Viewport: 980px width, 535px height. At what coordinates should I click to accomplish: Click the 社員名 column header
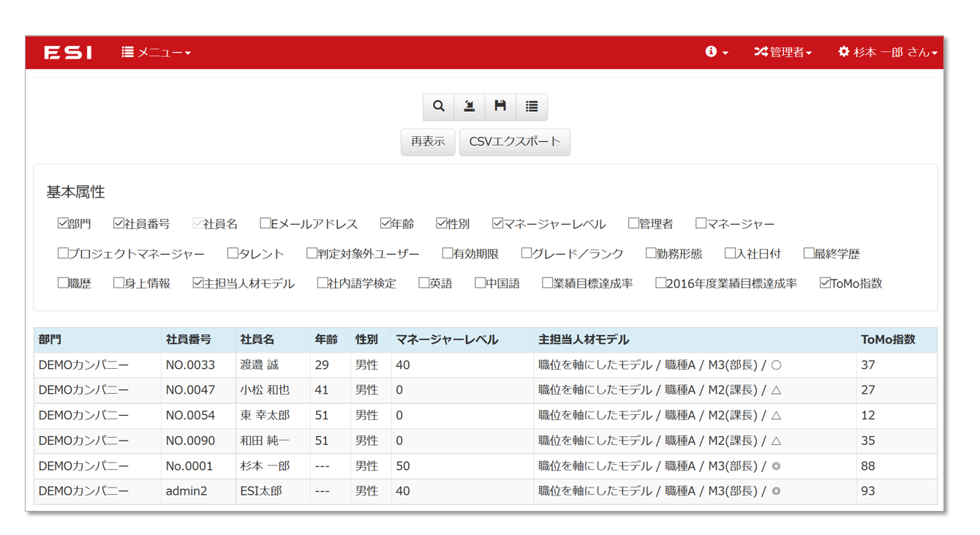tap(273, 340)
